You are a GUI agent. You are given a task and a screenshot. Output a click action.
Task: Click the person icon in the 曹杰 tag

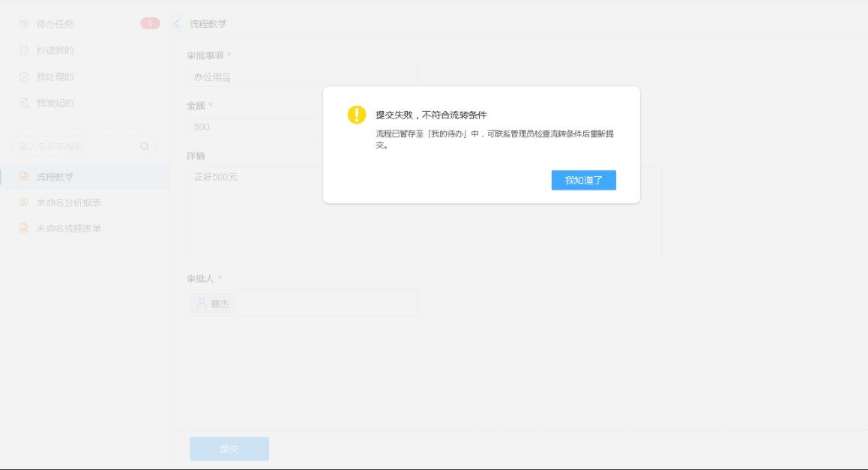(x=201, y=304)
